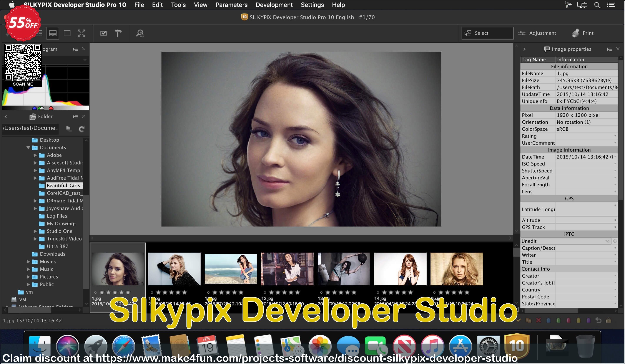This screenshot has height=364, width=625.
Task: Open the App Store from the Dock
Action: coord(460,346)
